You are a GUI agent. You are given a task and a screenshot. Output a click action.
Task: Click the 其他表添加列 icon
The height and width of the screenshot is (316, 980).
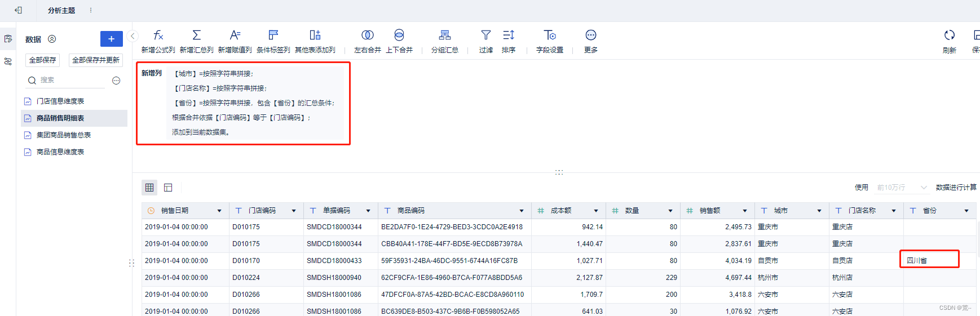coord(315,35)
